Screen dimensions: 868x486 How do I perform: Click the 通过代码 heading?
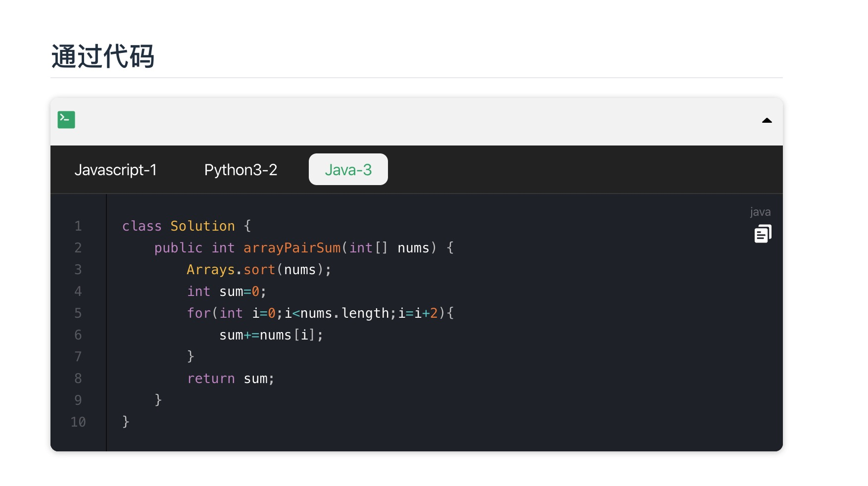[103, 56]
